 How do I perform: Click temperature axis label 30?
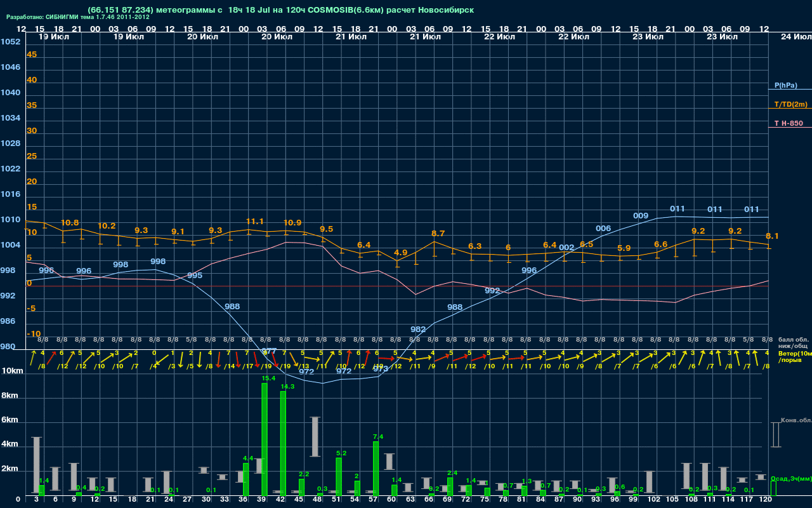coord(32,131)
